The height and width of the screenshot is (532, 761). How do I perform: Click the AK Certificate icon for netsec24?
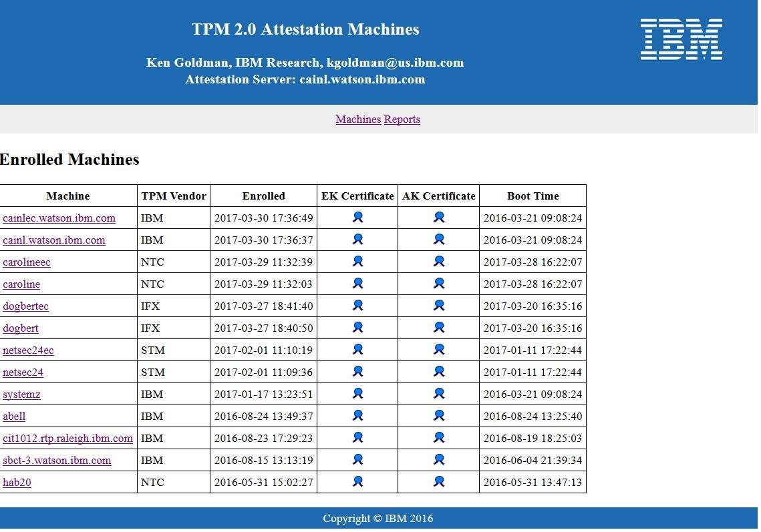438,371
